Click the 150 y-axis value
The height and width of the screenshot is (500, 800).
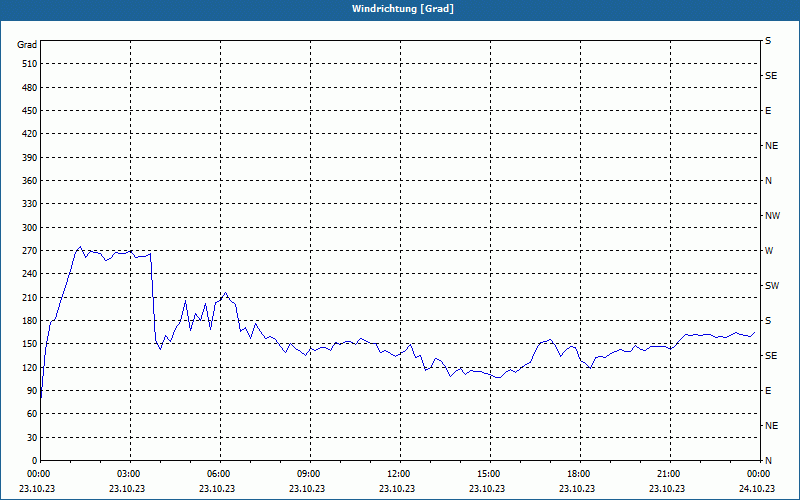[x=30, y=344]
